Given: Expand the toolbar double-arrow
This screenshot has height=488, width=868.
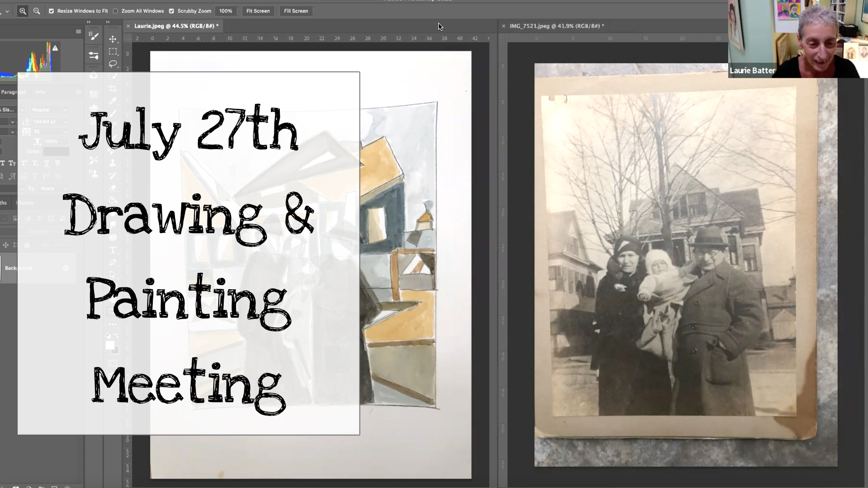Looking at the screenshot, I should pyautogui.click(x=108, y=22).
